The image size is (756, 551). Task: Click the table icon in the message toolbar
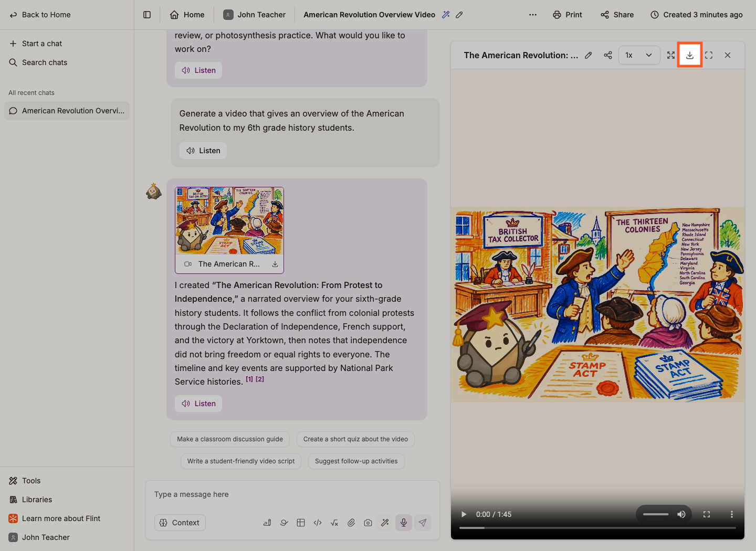click(301, 523)
